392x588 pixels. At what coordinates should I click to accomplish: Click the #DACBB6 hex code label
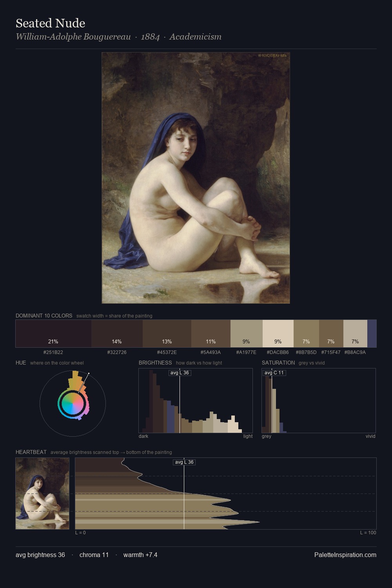pos(278,352)
